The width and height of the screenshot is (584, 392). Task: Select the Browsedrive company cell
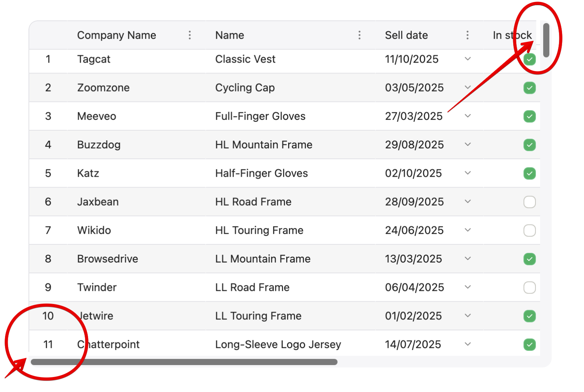pyautogui.click(x=137, y=259)
